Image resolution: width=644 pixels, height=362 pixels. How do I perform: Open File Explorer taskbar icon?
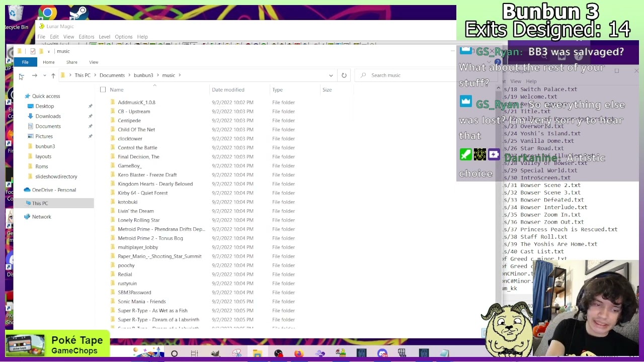[x=257, y=354]
